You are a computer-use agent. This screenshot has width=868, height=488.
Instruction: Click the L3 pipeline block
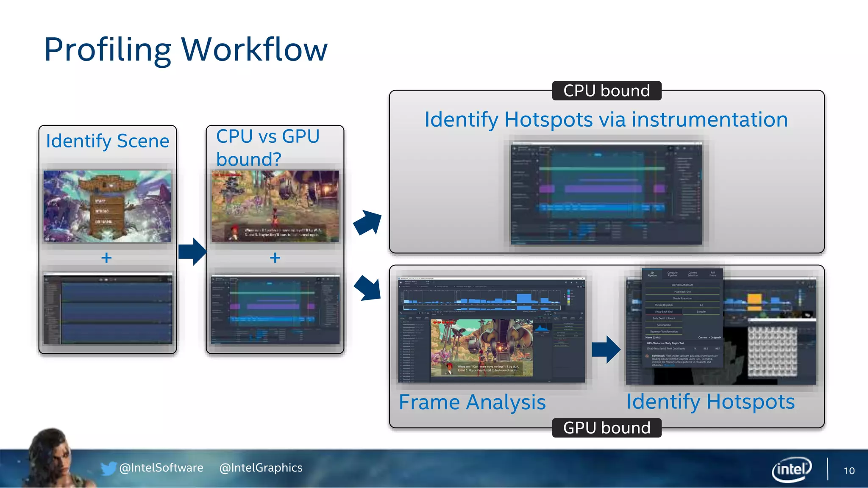[701, 305]
